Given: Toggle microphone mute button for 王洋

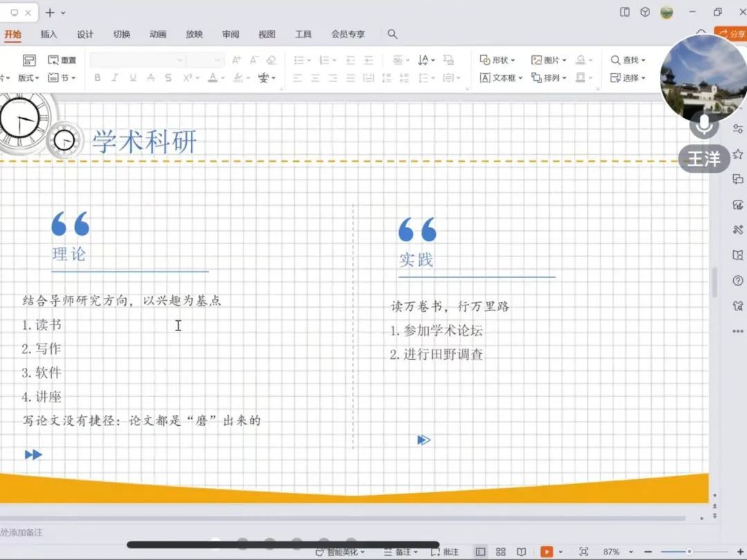Looking at the screenshot, I should [x=704, y=125].
